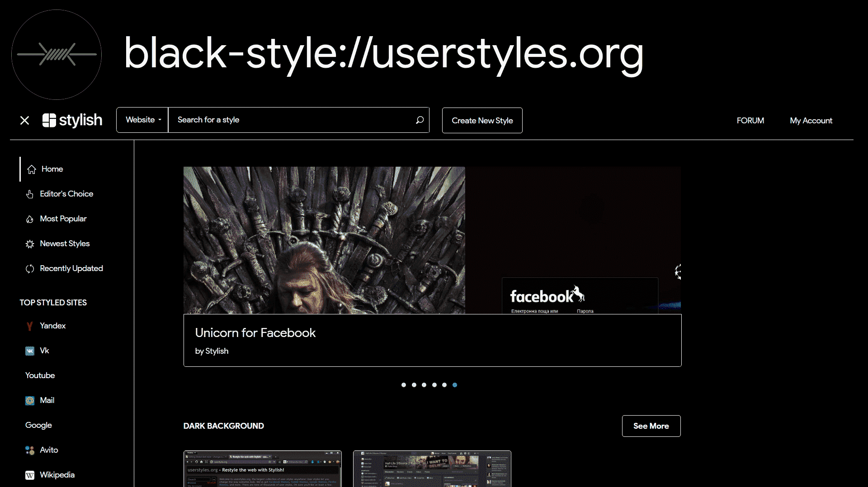The height and width of the screenshot is (487, 868).
Task: Open the userstyles.org dark style thumbnail
Action: (263, 469)
